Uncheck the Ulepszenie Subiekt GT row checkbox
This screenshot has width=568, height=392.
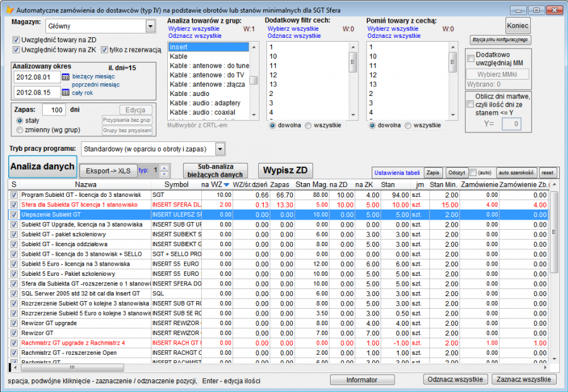pos(14,215)
